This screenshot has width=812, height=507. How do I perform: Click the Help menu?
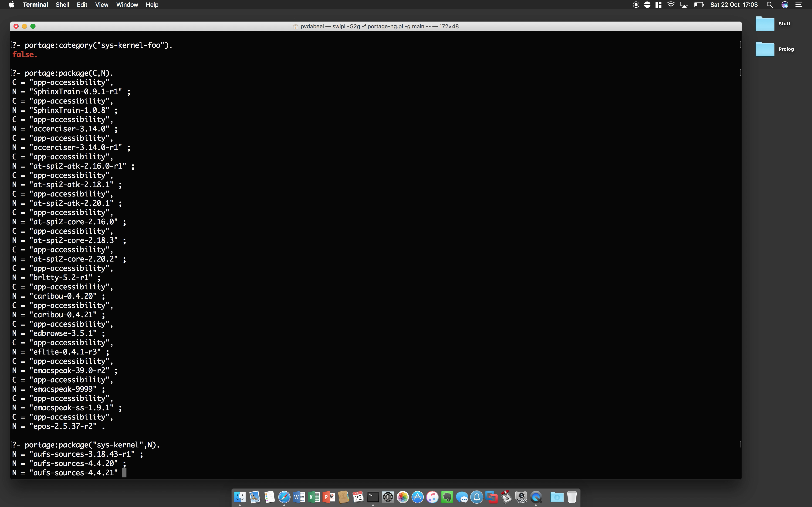(x=152, y=5)
